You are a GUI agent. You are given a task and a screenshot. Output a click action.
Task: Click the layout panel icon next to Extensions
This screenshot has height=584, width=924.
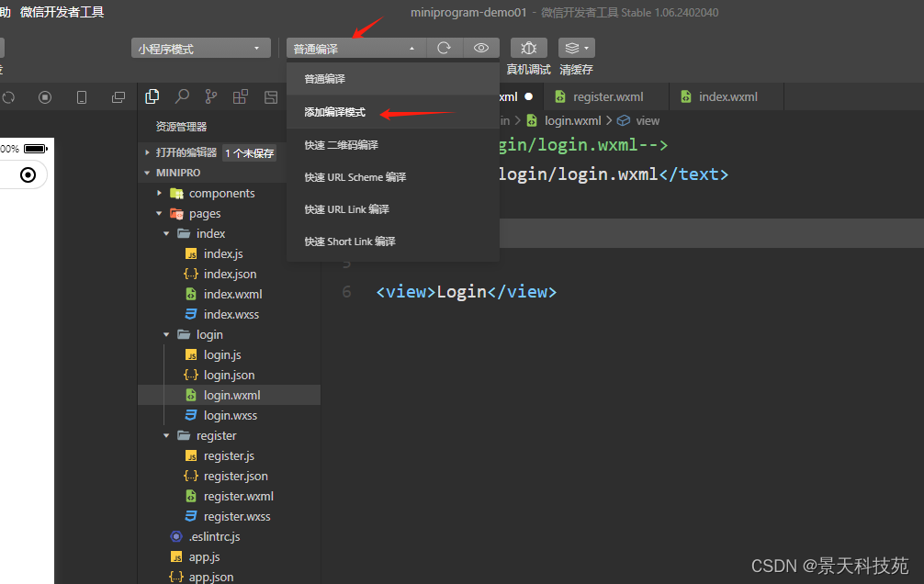(x=271, y=97)
